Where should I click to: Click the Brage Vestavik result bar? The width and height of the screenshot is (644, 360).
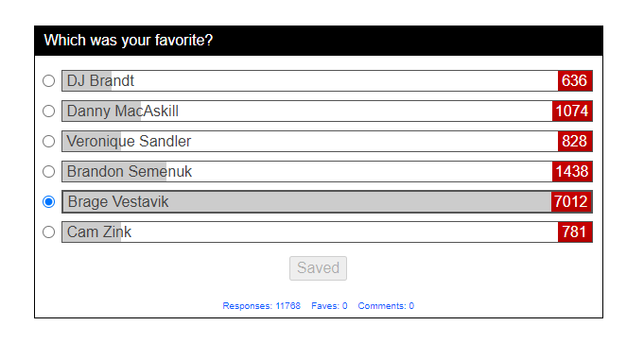click(x=327, y=201)
